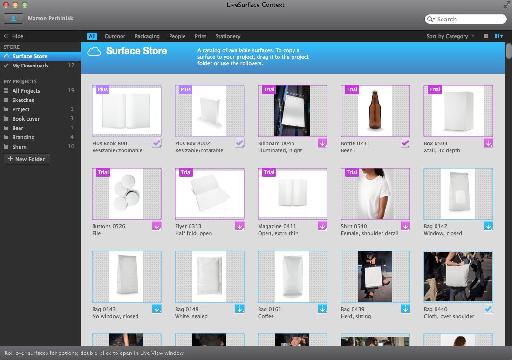The image size is (512, 360).
Task: Toggle downloaded checkmark on Bottle beer surface
Action: click(405, 143)
